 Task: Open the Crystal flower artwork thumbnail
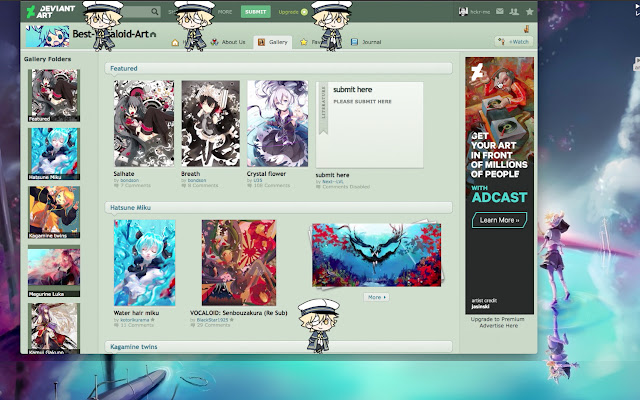pyautogui.click(x=278, y=123)
